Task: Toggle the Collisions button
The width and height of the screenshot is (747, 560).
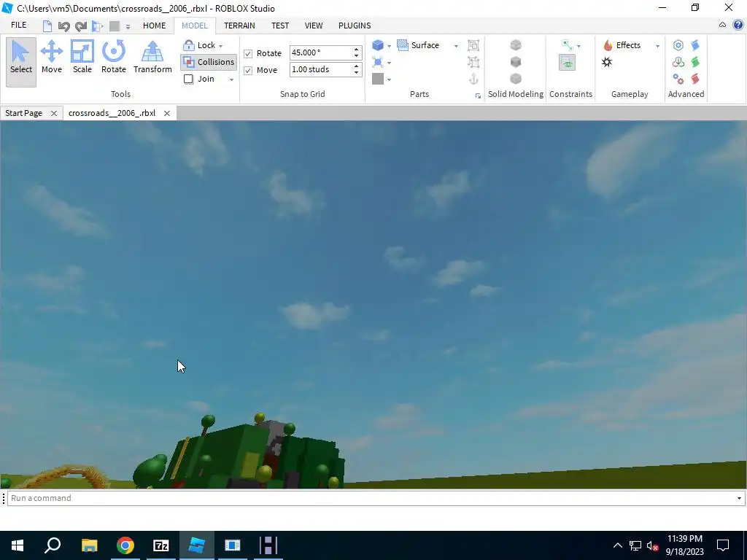Action: click(x=209, y=62)
